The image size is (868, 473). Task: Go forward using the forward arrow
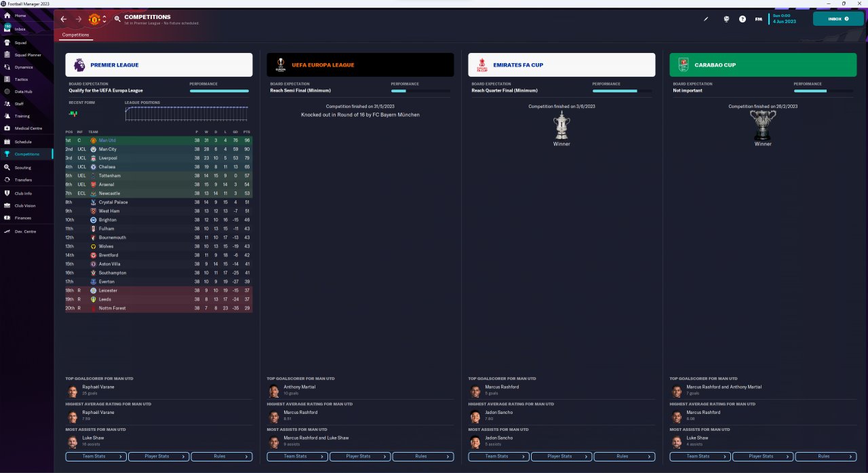79,19
